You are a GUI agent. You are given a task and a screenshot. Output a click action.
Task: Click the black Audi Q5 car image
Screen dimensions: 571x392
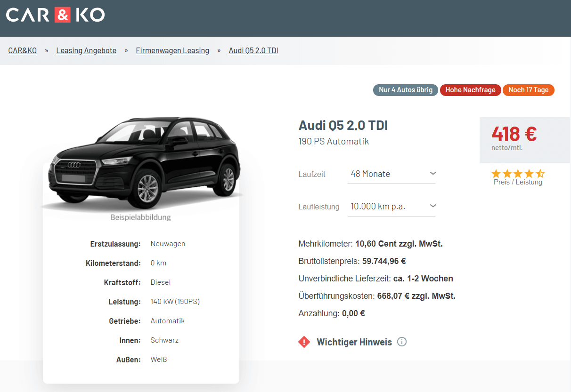(141, 162)
